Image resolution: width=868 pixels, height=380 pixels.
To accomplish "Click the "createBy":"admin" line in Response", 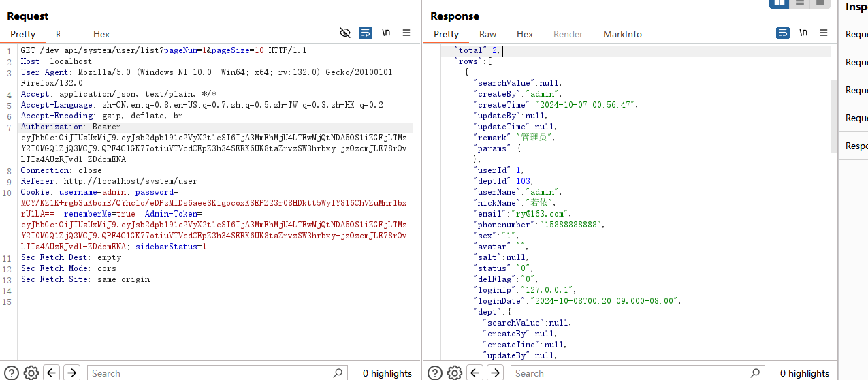I will 517,94.
